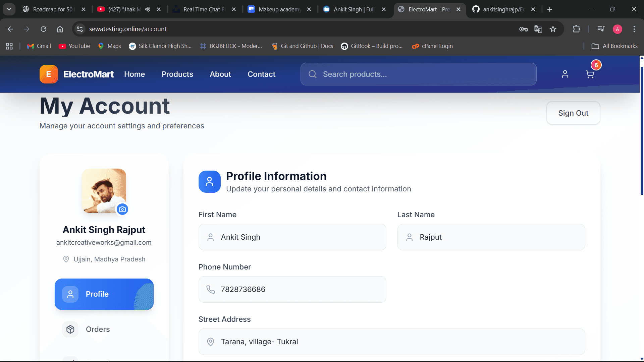
Task: Reload the current page
Action: click(x=44, y=29)
